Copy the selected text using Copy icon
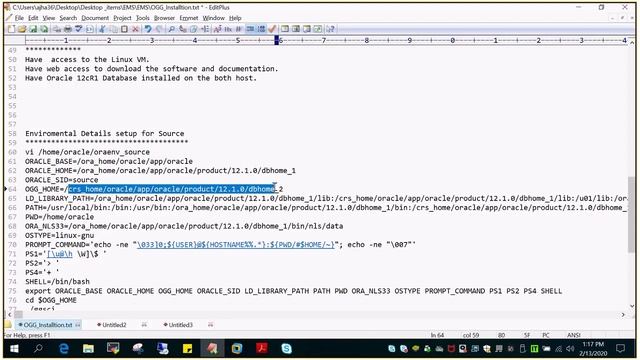The height and width of the screenshot is (360, 640). point(113,29)
